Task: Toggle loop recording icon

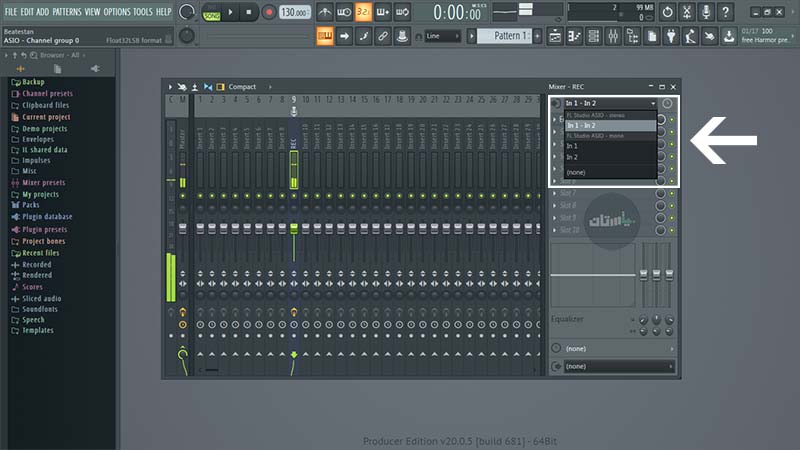Action: tap(402, 12)
